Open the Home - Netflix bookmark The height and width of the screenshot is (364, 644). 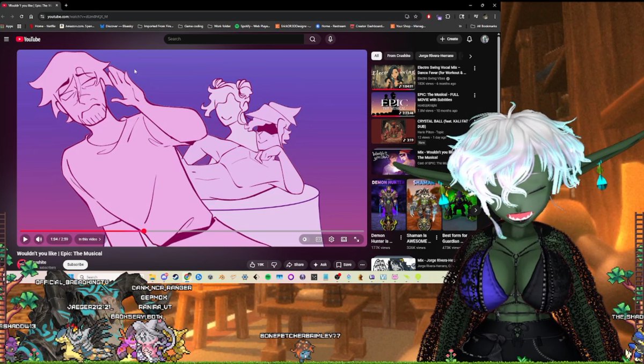pos(42,26)
